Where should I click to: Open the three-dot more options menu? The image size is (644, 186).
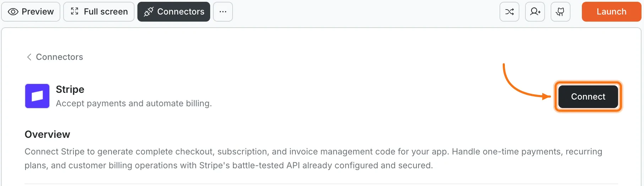223,12
